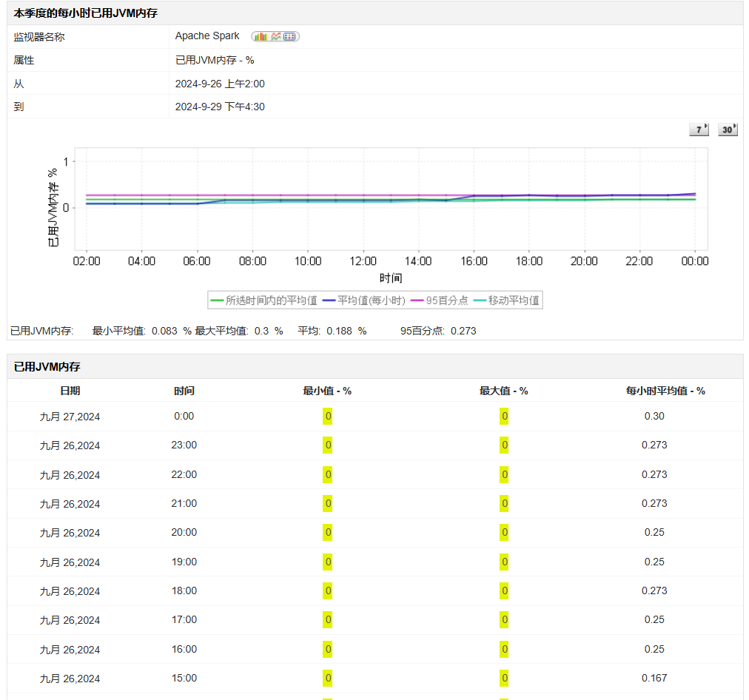Click the 最大平均值 0.3 statistic

[x=239, y=331]
